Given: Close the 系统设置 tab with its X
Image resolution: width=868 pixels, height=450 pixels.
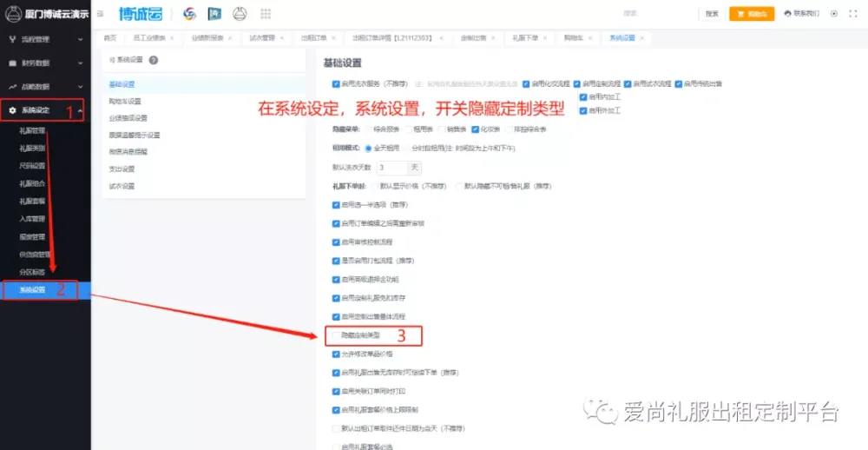Looking at the screenshot, I should click(643, 39).
